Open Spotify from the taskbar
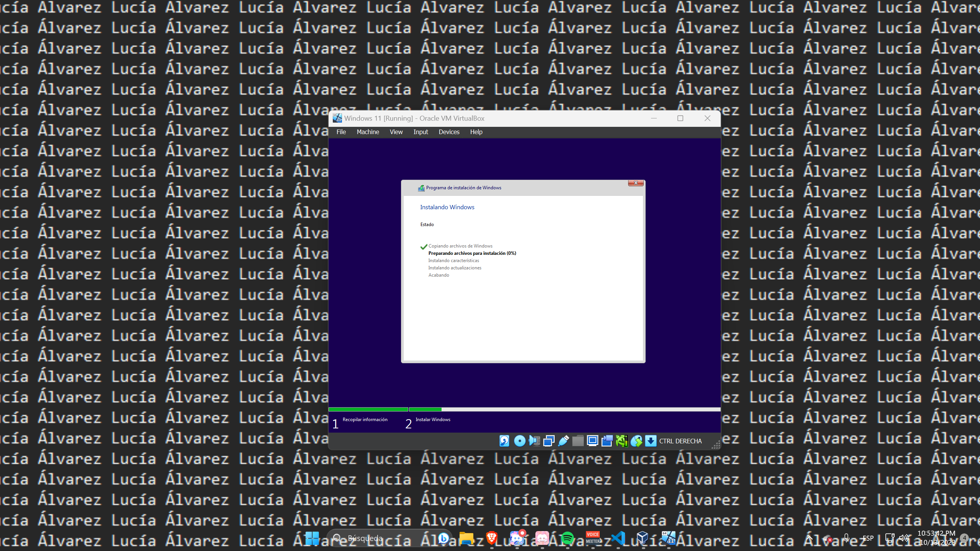The height and width of the screenshot is (551, 980). 567,538
